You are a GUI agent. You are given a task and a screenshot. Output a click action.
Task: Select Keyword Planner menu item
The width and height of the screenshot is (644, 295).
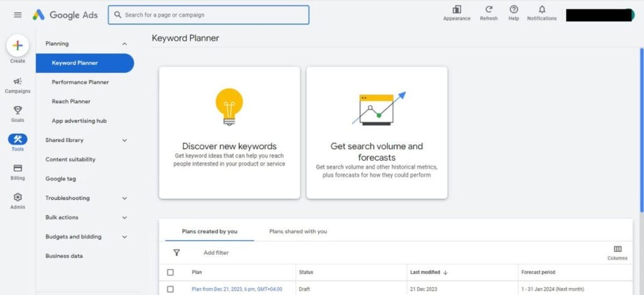click(x=85, y=63)
